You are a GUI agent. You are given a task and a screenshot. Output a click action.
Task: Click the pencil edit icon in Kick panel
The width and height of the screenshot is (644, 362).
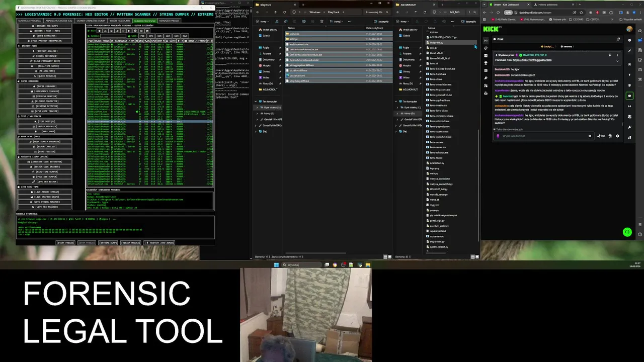pos(629,51)
